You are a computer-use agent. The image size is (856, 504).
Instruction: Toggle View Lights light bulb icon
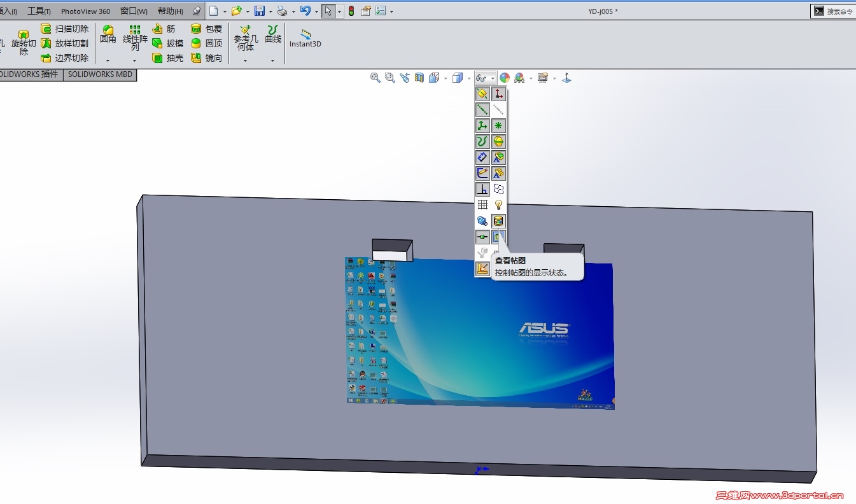[x=499, y=205]
